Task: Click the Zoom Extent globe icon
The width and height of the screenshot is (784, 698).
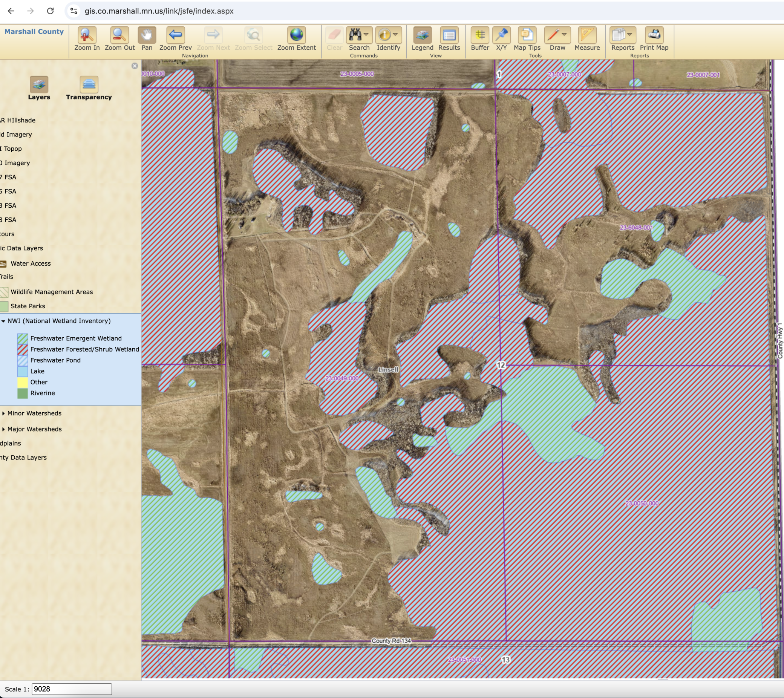Action: tap(296, 35)
